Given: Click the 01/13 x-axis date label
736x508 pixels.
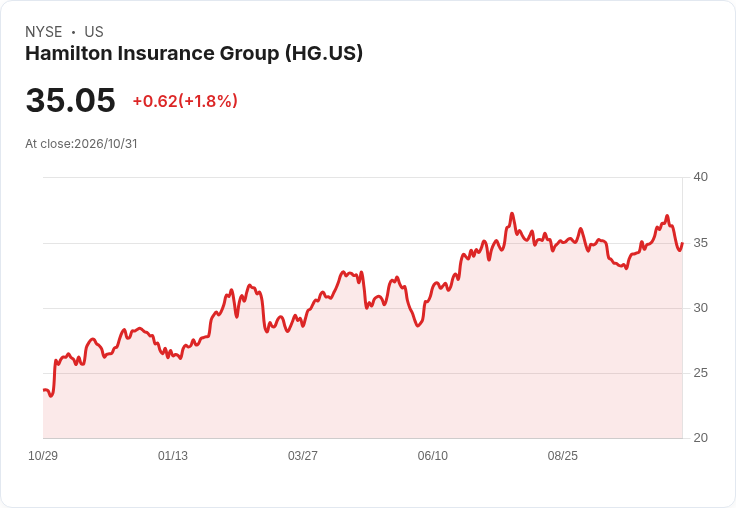Looking at the screenshot, I should 173,456.
